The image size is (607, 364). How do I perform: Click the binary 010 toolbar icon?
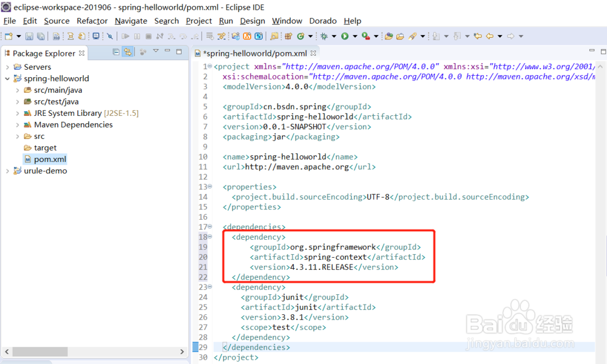point(56,36)
